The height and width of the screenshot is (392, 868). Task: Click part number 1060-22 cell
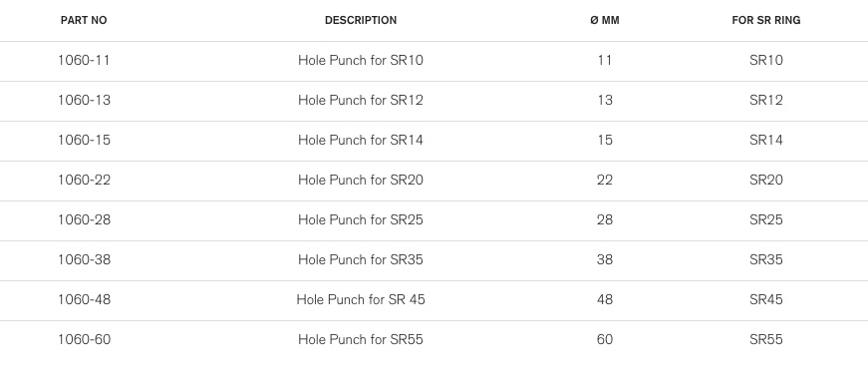click(x=84, y=180)
